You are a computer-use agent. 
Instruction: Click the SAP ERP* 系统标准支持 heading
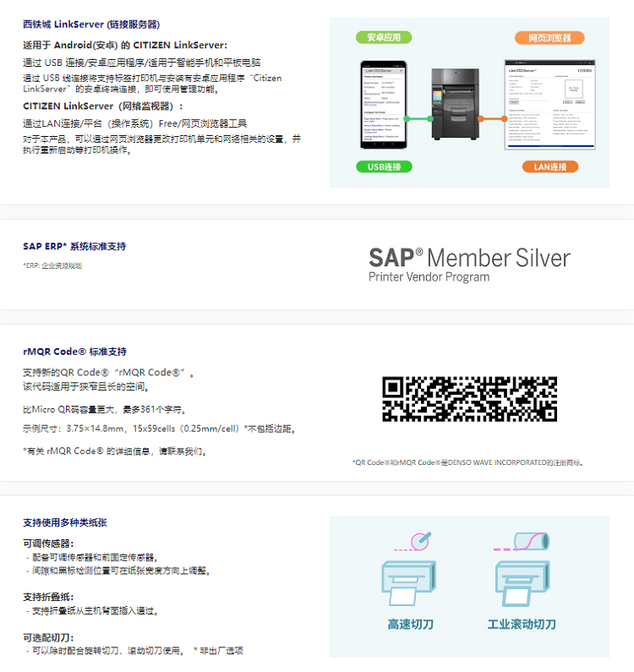pos(74,247)
